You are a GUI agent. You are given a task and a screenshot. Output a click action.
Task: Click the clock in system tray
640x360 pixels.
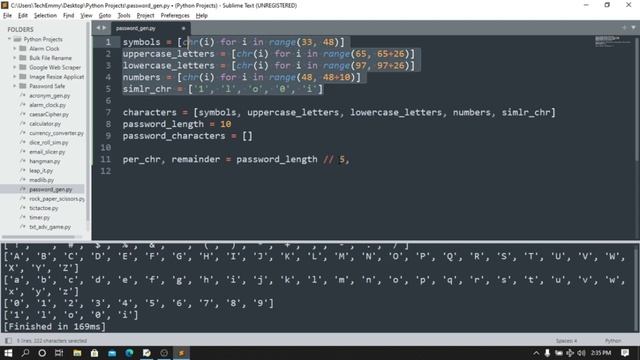coord(600,353)
